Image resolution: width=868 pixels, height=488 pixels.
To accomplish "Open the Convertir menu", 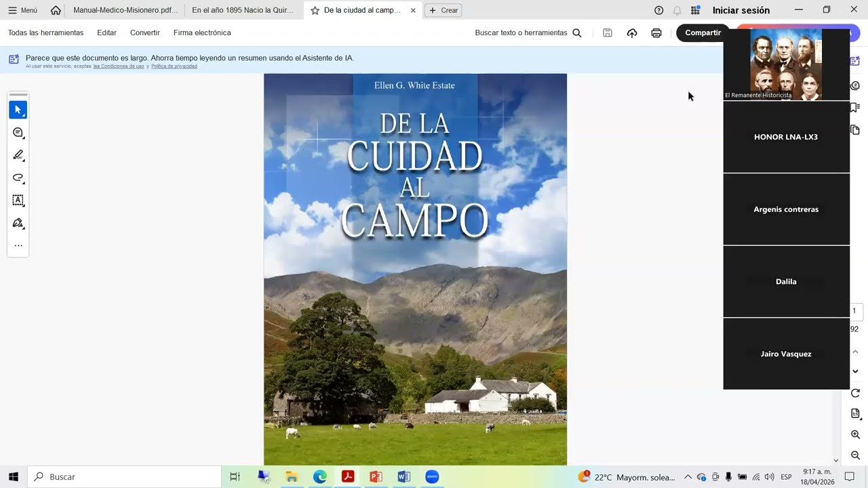I will pos(145,33).
